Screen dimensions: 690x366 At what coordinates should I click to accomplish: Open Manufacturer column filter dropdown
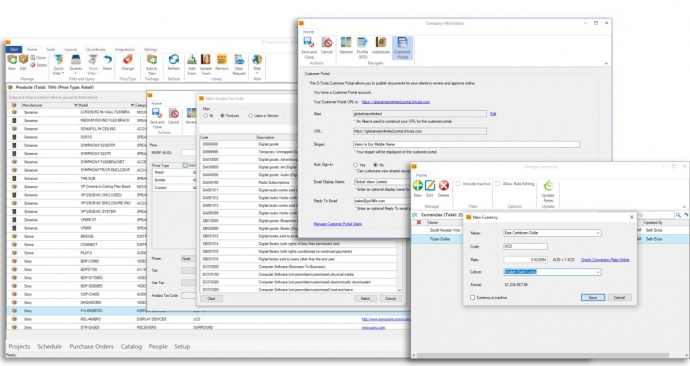(x=76, y=105)
